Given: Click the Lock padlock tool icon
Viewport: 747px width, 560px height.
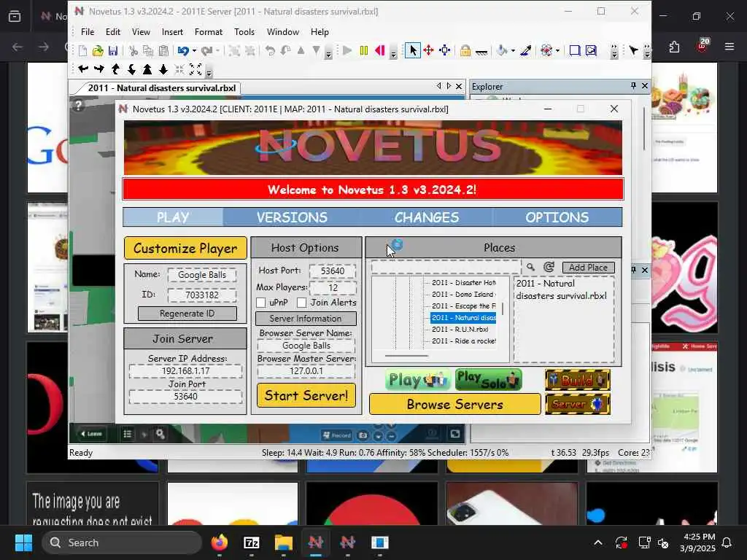Looking at the screenshot, I should click(x=465, y=50).
